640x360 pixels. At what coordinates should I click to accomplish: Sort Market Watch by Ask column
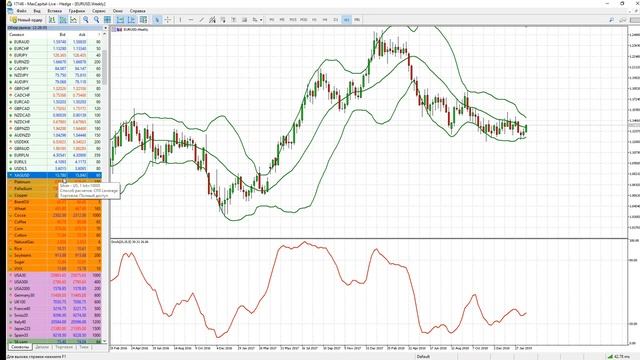(x=82, y=35)
